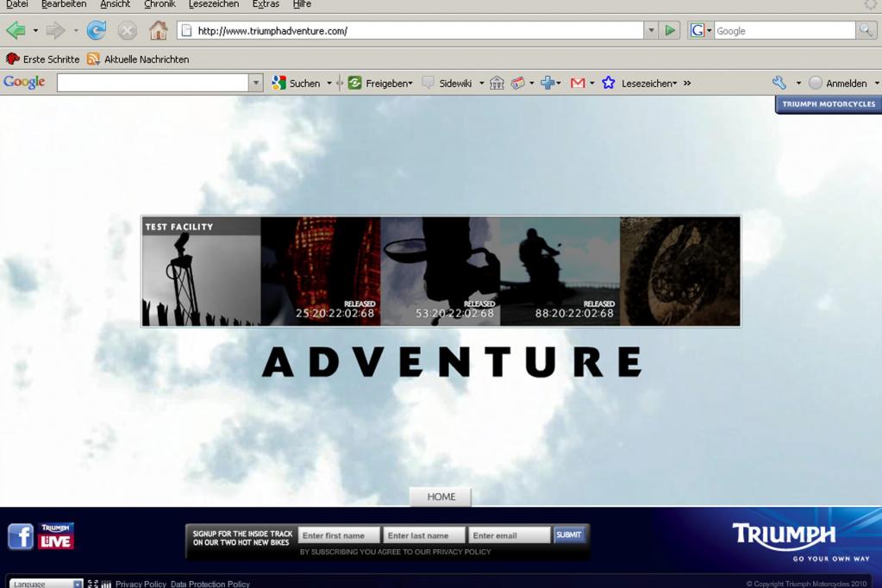Open the Ansicht menu
This screenshot has width=882, height=588.
[115, 4]
